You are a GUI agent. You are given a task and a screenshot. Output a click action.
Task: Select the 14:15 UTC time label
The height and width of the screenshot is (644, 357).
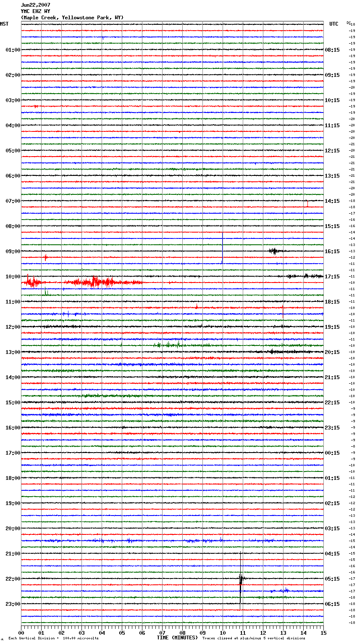pyautogui.click(x=332, y=201)
